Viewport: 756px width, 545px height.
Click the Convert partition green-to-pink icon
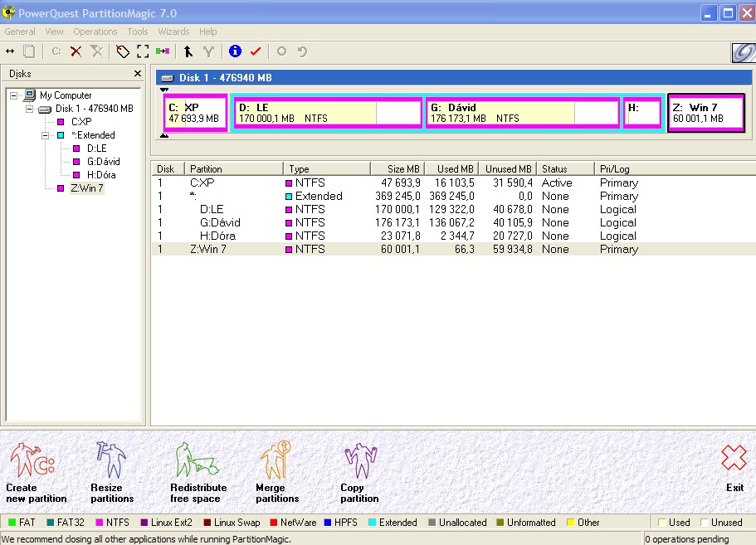163,51
